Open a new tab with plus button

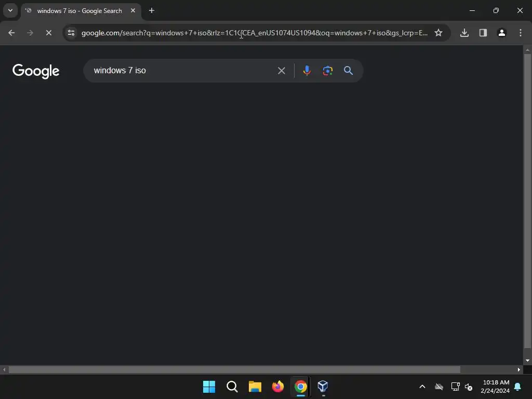tap(152, 10)
